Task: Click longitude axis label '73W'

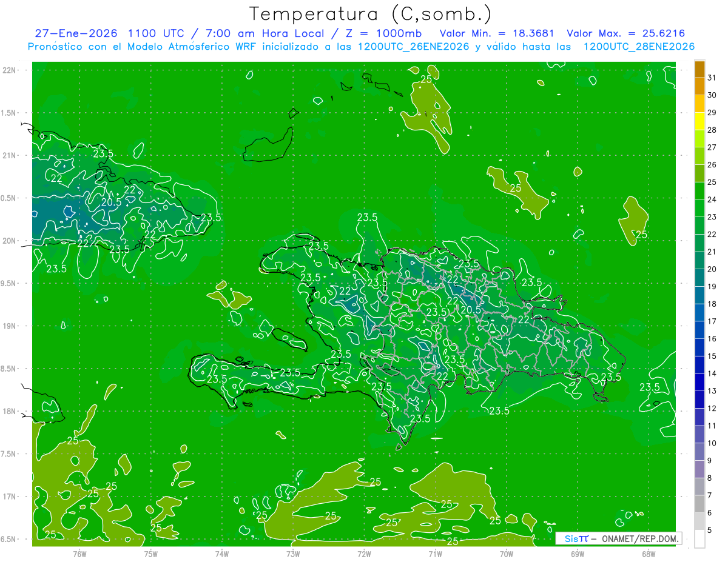Action: tap(293, 554)
